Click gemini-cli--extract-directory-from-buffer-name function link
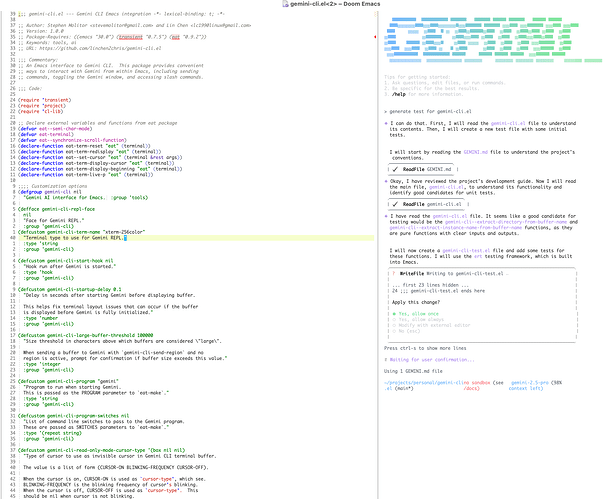The width and height of the screenshot is (616, 499). pyautogui.click(x=506, y=222)
